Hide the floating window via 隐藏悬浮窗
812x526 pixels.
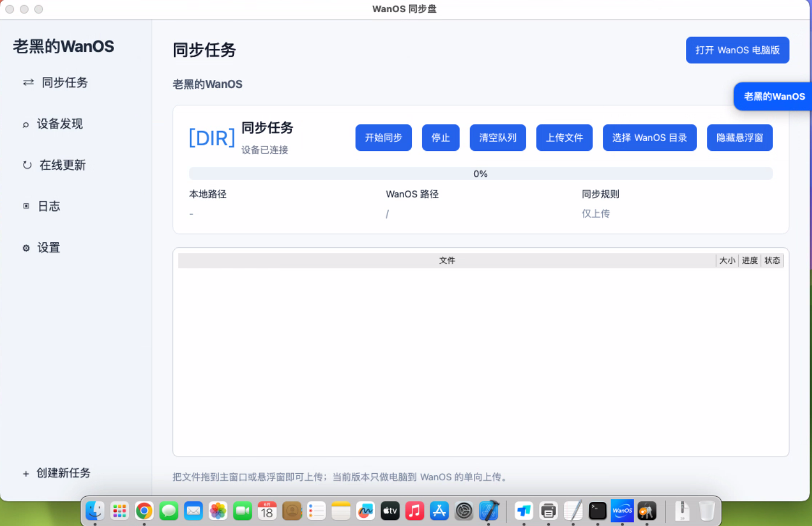(740, 138)
